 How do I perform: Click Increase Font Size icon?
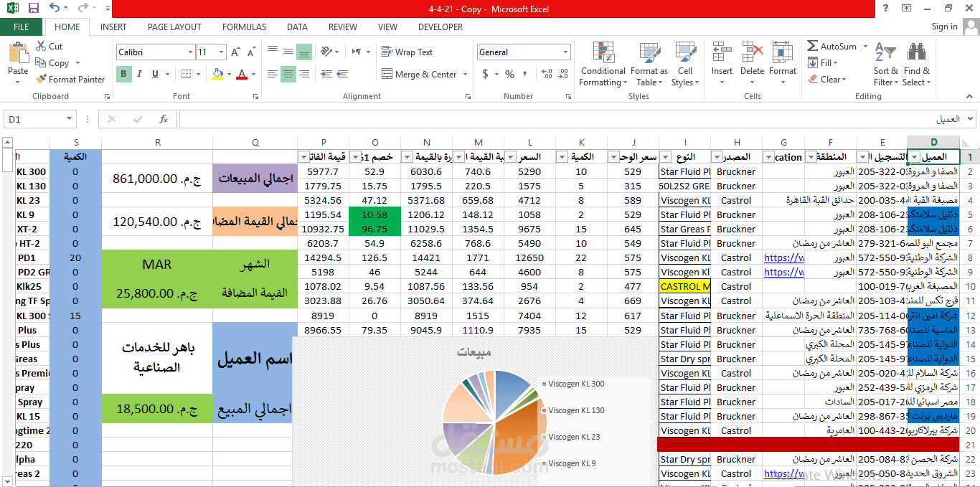[234, 52]
